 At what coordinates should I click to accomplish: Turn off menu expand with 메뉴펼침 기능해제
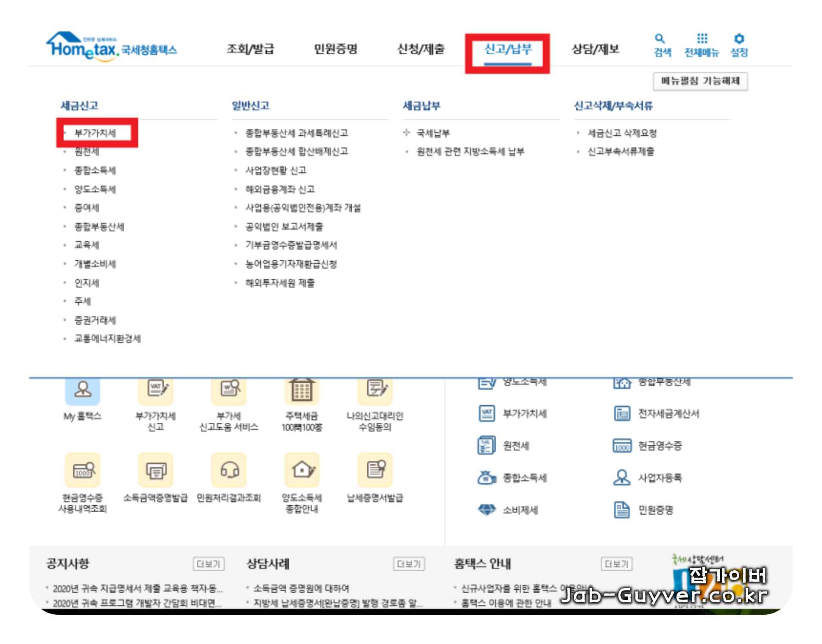pos(700,81)
